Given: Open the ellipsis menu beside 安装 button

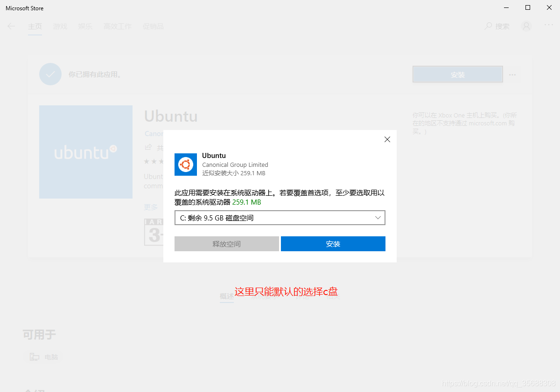Looking at the screenshot, I should coord(512,75).
